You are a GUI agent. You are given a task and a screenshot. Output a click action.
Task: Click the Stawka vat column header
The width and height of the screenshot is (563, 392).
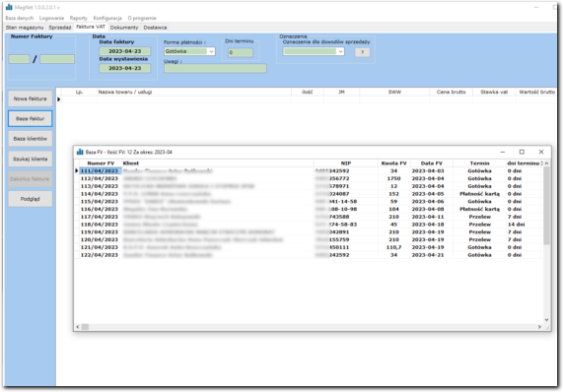click(x=494, y=92)
